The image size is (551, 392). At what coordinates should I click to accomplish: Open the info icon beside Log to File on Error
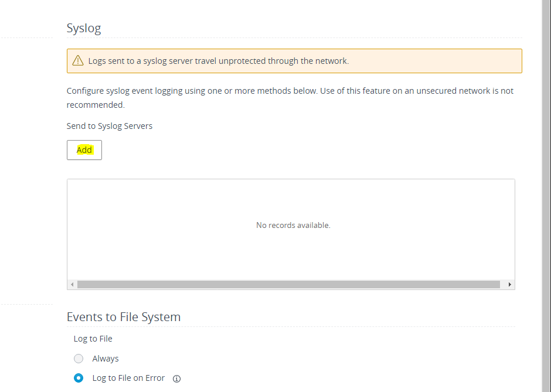177,379
